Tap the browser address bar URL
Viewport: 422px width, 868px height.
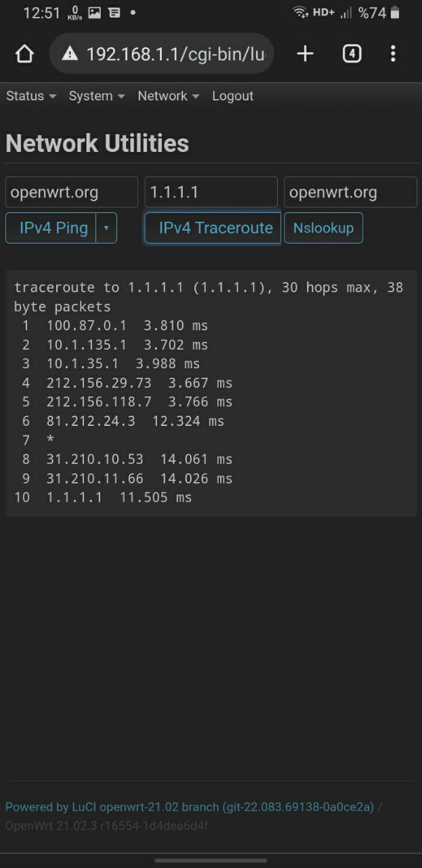[175, 54]
